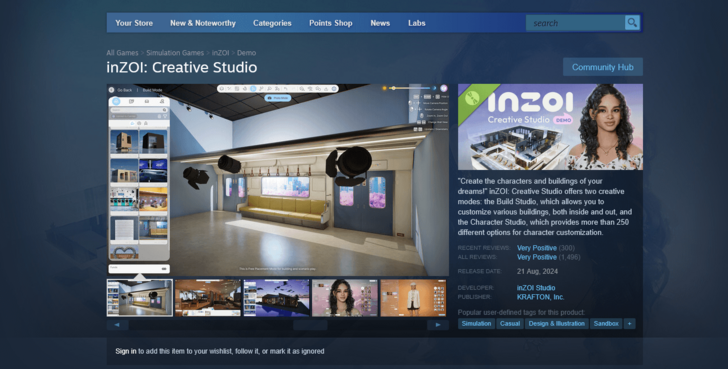
Task: Open the inZOI Studio developer link
Action: pos(536,288)
